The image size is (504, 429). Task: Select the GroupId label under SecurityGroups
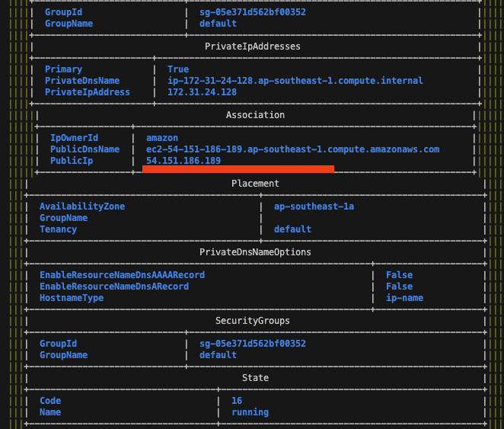(58, 344)
